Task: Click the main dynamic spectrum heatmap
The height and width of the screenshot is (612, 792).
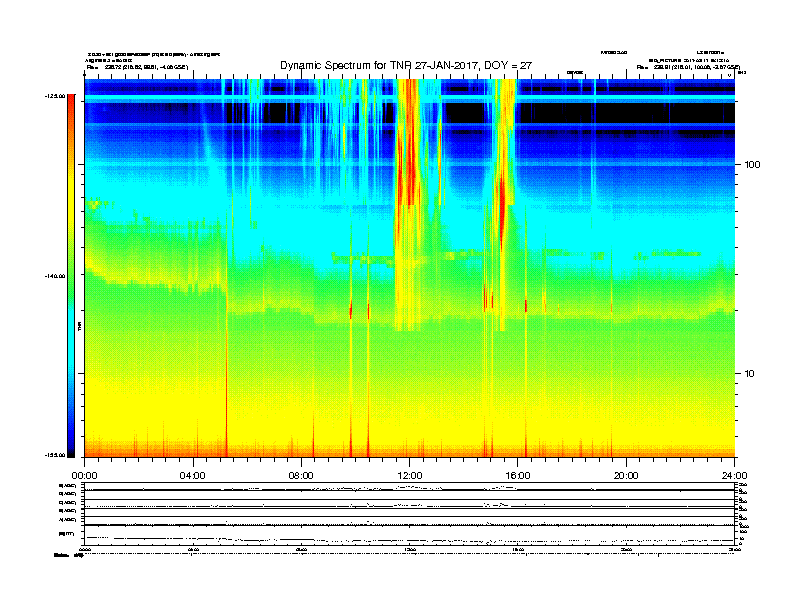Action: 410,268
